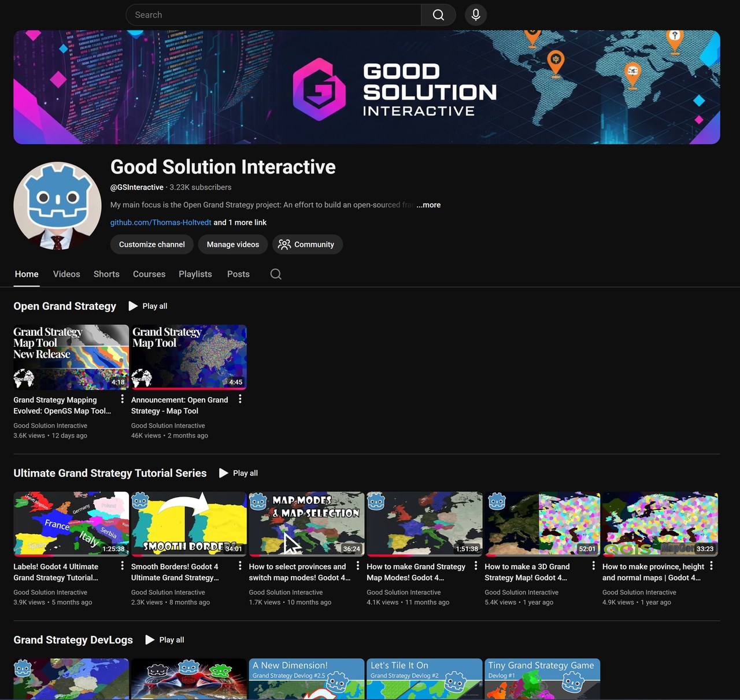The image size is (740, 700).
Task: Switch to the Videos tab
Action: point(66,274)
